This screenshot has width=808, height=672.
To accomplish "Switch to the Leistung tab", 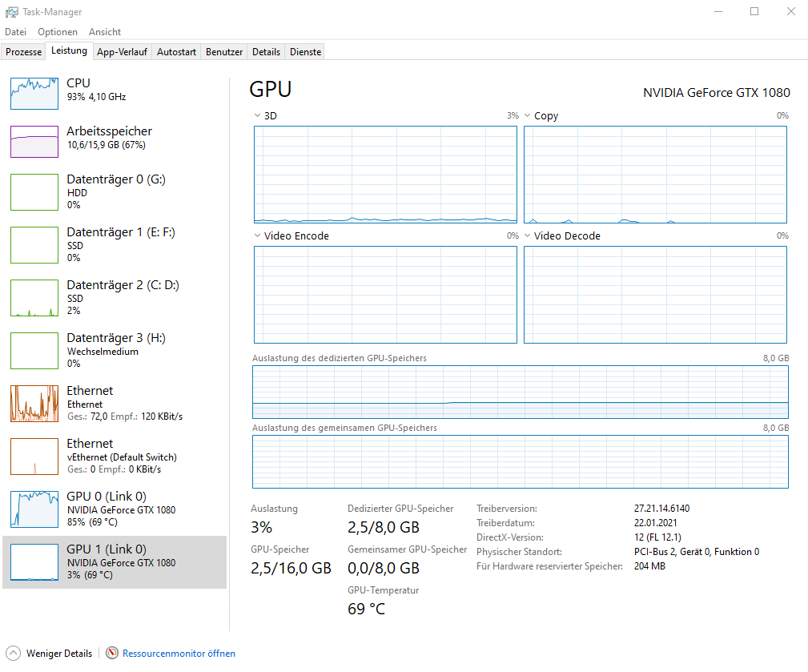I will [69, 50].
